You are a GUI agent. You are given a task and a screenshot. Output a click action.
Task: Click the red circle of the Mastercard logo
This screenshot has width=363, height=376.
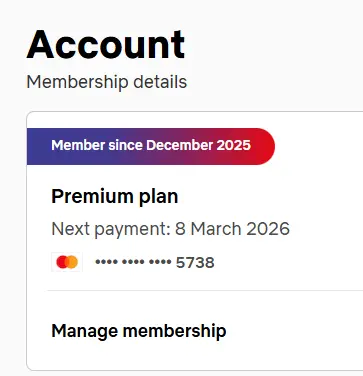point(62,262)
